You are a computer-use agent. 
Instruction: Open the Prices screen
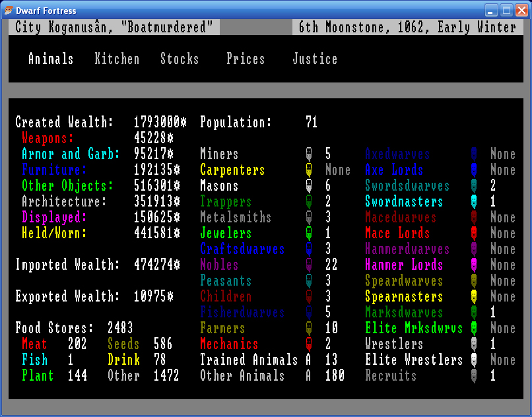pos(246,59)
